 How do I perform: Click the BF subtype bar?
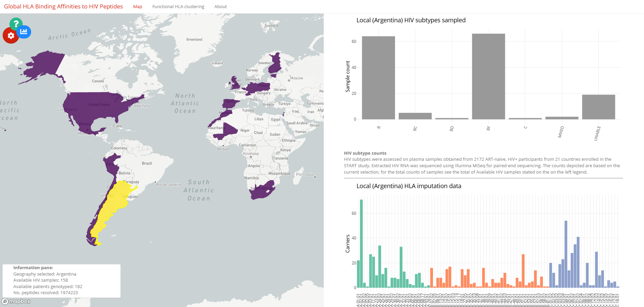click(488, 76)
